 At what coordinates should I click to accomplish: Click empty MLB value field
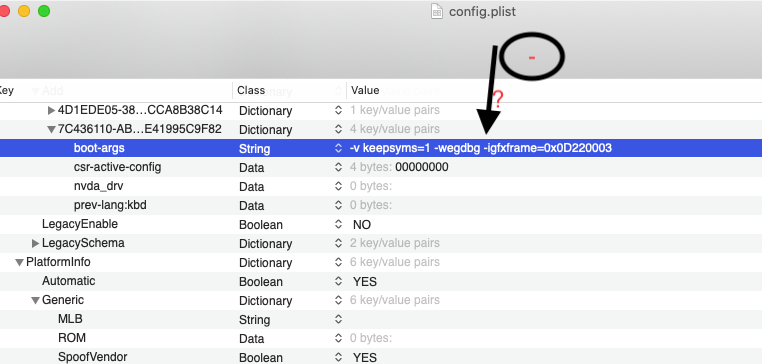coord(554,319)
